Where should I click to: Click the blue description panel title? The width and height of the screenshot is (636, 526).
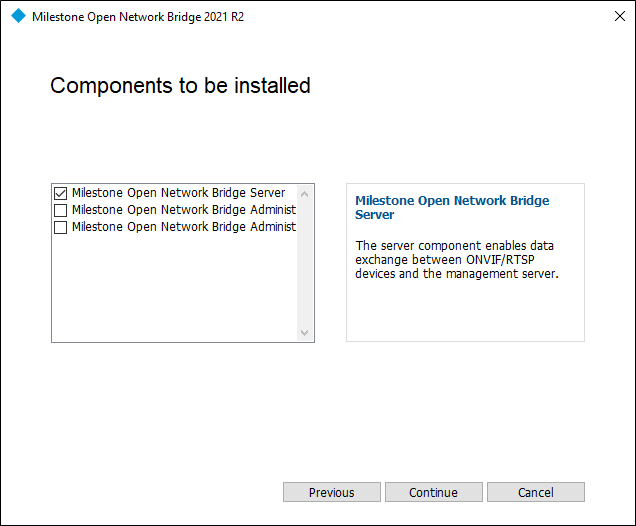(452, 207)
